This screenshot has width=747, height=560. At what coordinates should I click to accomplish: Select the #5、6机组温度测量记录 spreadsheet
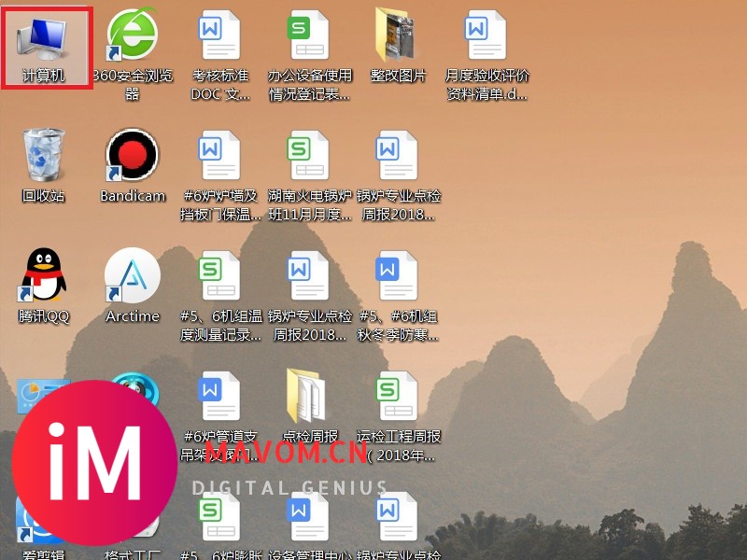coord(220,276)
